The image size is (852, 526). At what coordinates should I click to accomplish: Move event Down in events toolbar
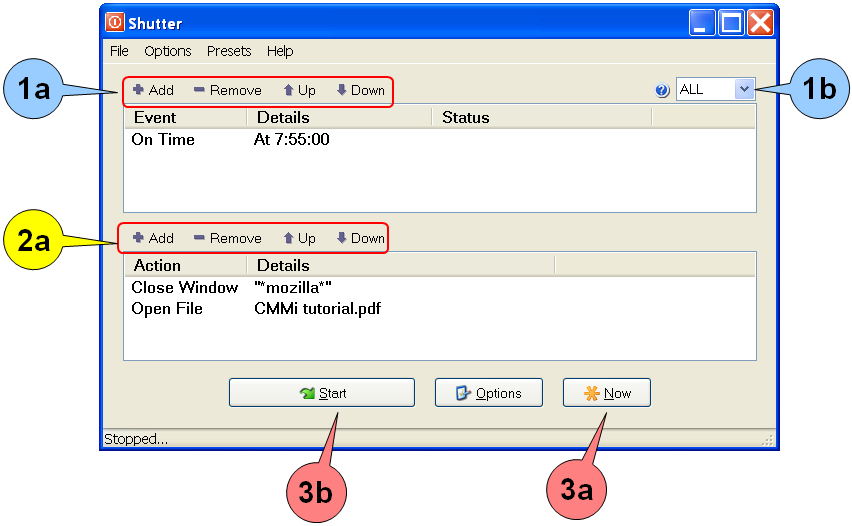[360, 90]
